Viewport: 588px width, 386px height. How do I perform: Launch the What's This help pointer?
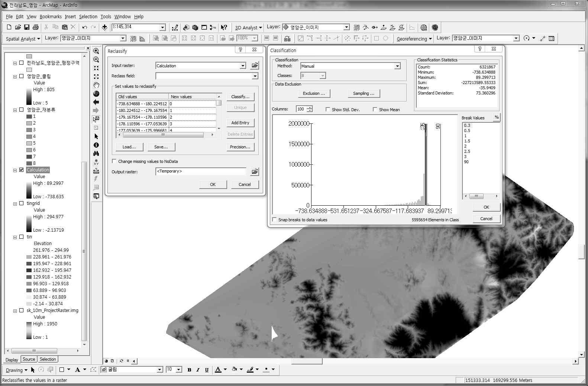pyautogui.click(x=224, y=27)
